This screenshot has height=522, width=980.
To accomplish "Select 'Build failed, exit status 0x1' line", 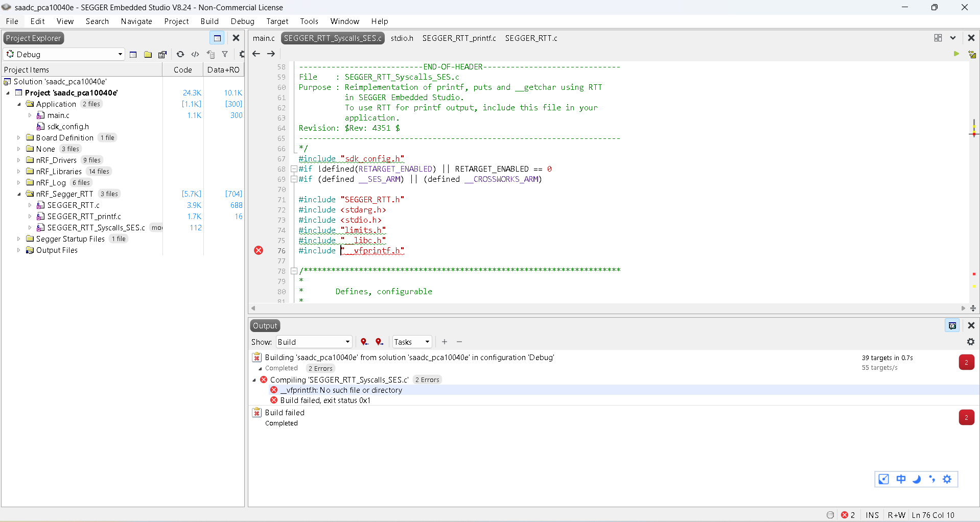I will 325,400.
